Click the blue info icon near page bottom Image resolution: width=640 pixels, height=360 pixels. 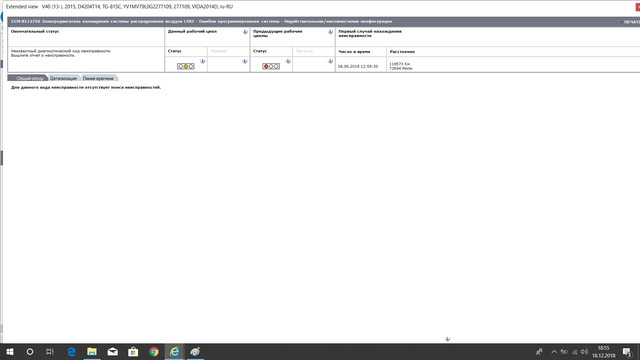point(447,339)
